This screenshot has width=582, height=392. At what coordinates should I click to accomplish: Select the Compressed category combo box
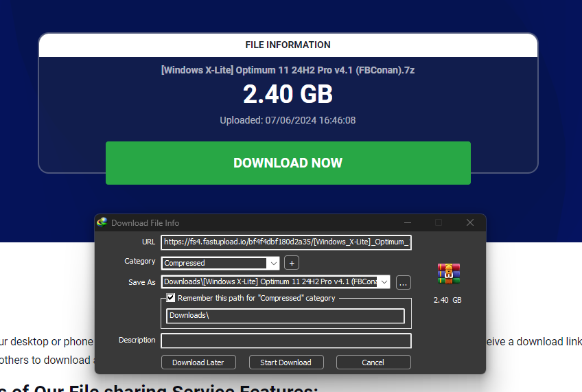tap(220, 263)
